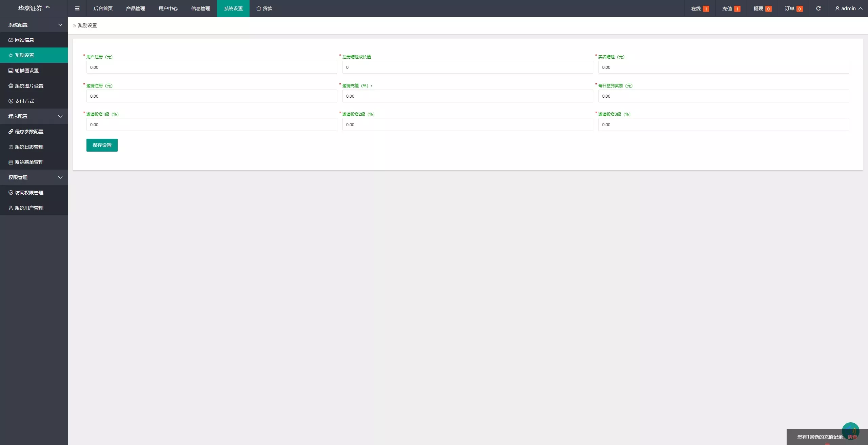Image resolution: width=868 pixels, height=445 pixels.
Task: Open 系统图片设置 gear item
Action: 34,86
